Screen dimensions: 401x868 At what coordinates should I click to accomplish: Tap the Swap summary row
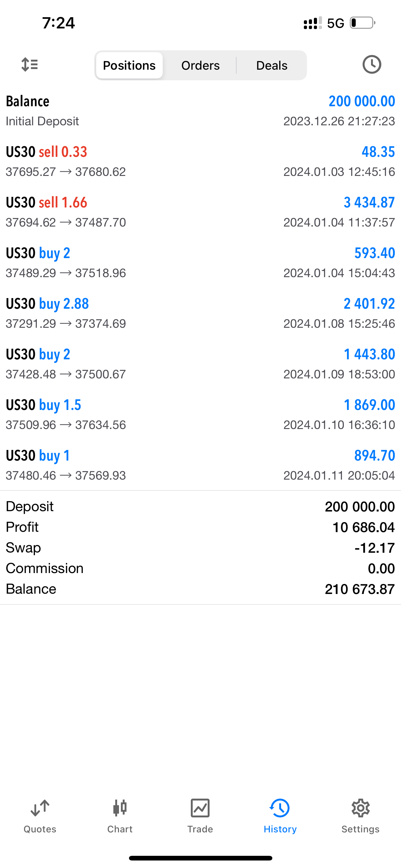coord(200,548)
